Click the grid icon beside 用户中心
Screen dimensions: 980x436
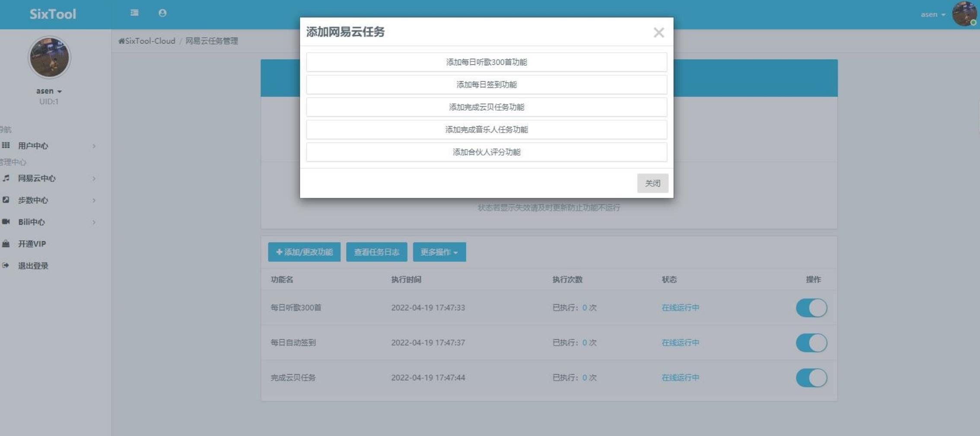coord(6,145)
